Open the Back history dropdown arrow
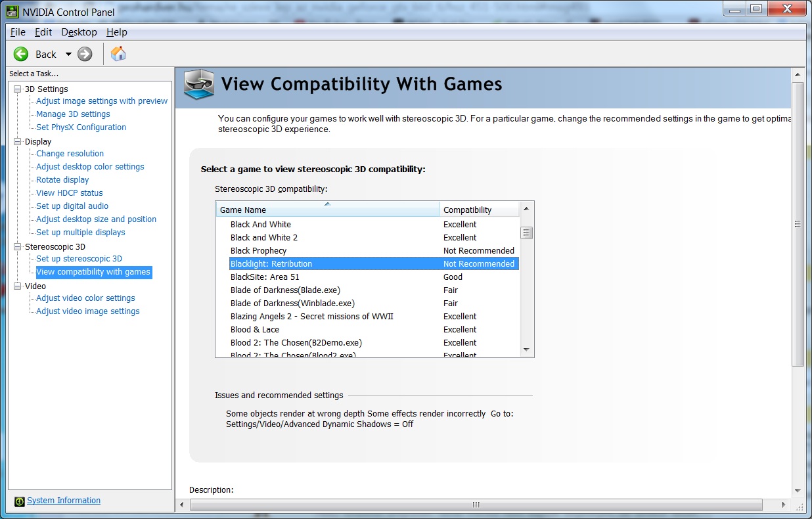The width and height of the screenshot is (812, 519). tap(68, 54)
